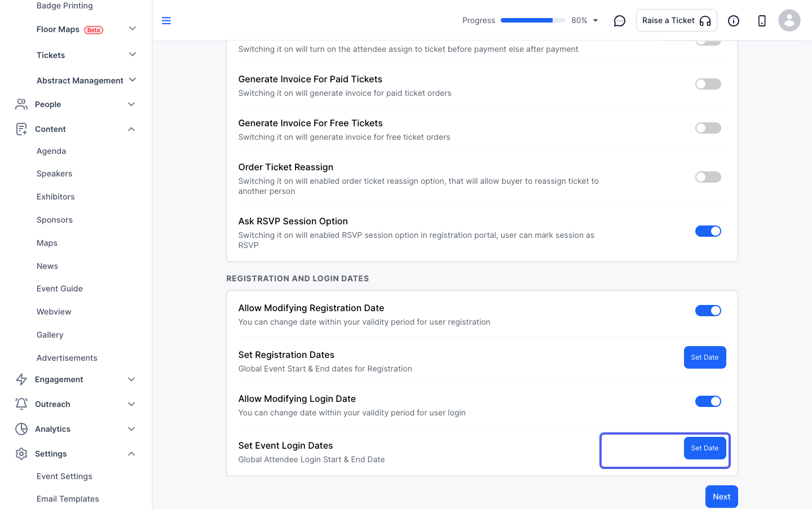Image resolution: width=812 pixels, height=509 pixels.
Task: Open News menu item
Action: [x=47, y=266]
